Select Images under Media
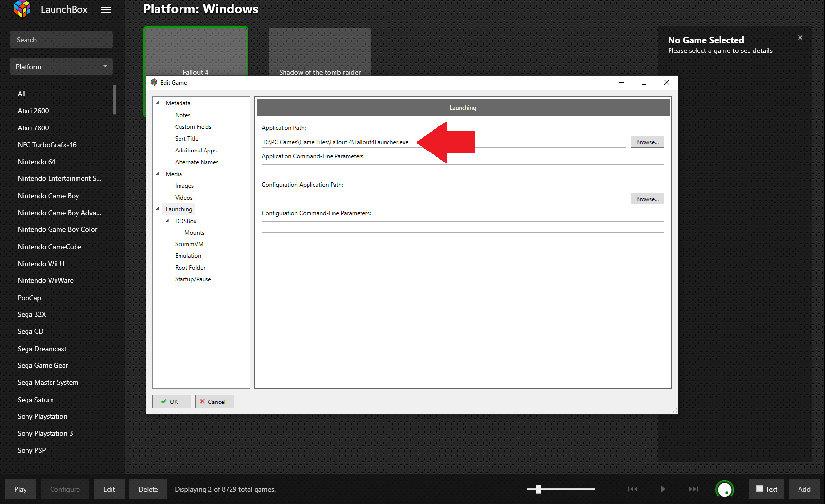 [184, 186]
